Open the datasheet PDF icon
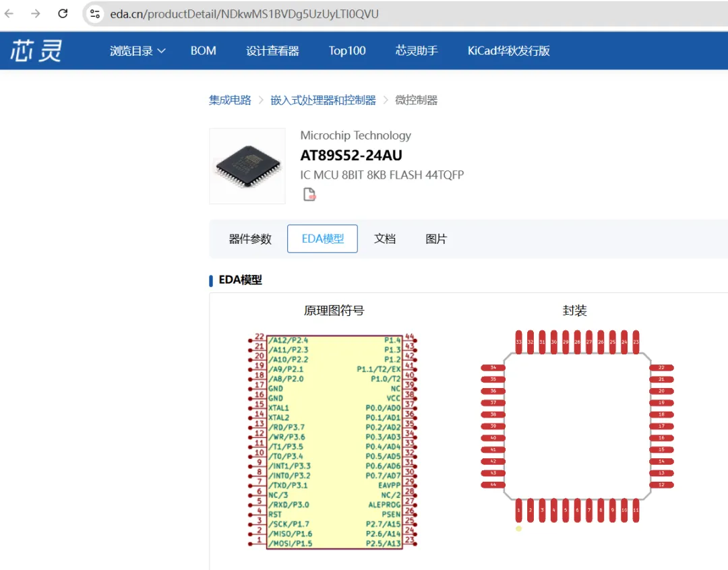Screen dimensions: 728x570 tap(309, 194)
